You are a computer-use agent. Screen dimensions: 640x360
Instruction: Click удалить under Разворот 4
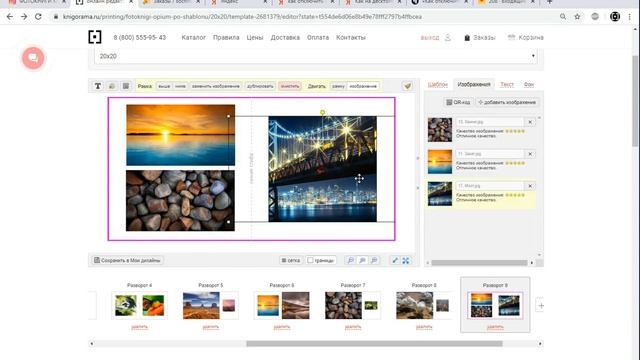(x=139, y=327)
